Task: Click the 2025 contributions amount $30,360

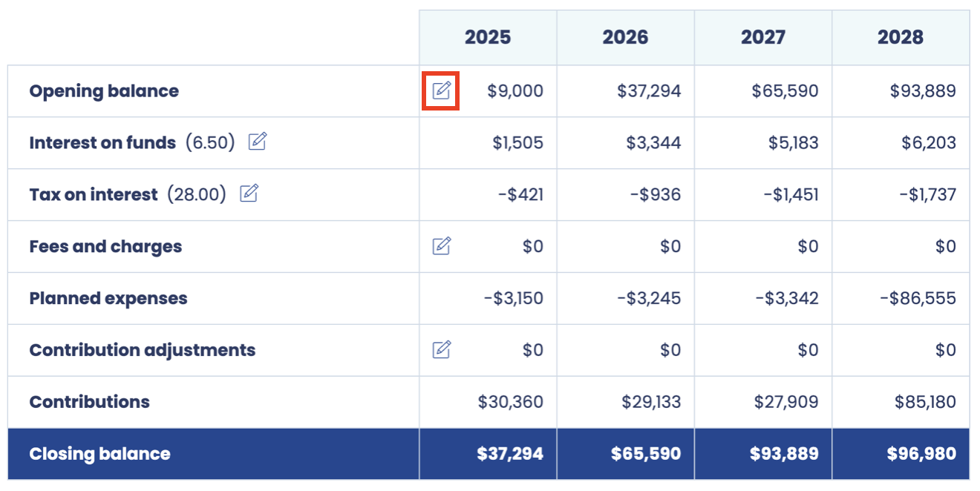Action: click(x=511, y=402)
